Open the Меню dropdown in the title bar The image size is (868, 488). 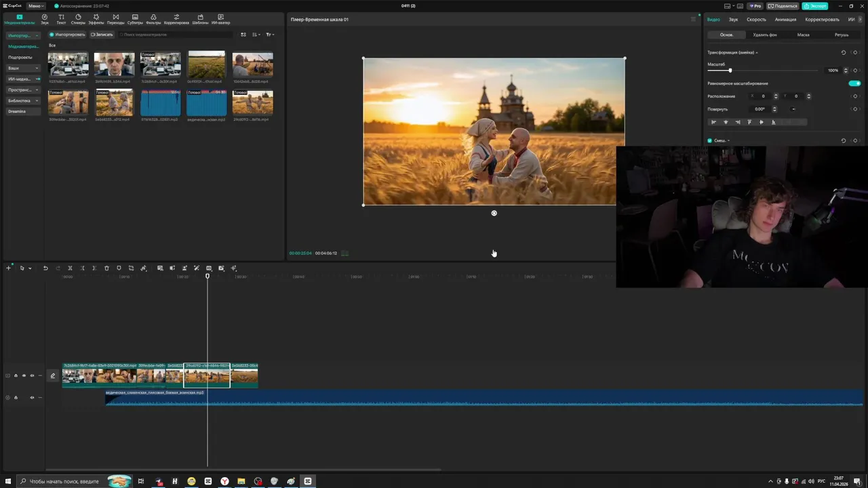coord(36,6)
